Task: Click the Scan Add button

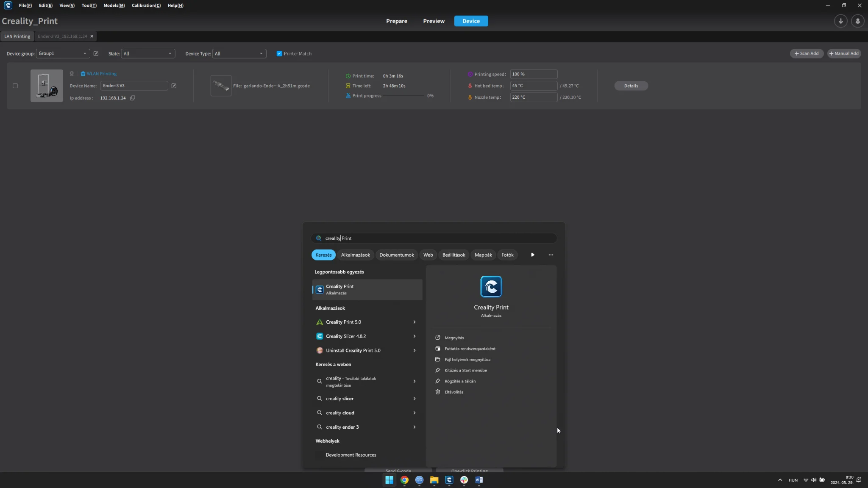Action: point(806,54)
